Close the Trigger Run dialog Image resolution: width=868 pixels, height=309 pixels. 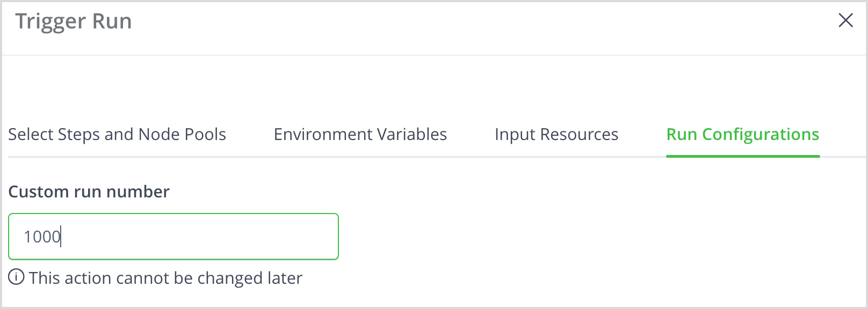845,21
